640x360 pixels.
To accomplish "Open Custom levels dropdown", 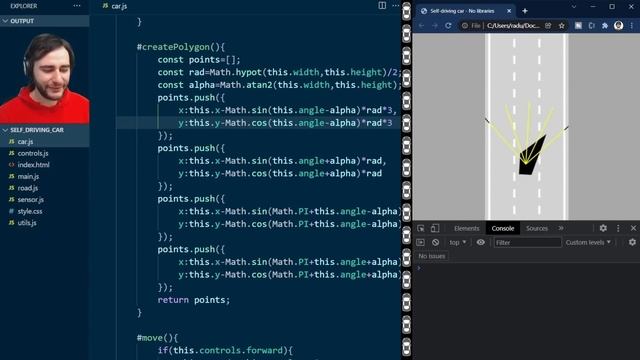I will point(588,242).
